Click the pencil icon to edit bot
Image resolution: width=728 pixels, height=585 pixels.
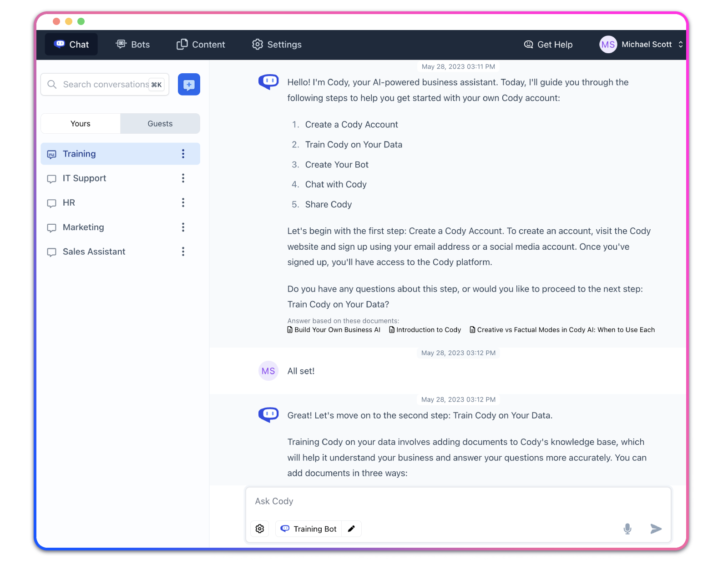coord(351,529)
